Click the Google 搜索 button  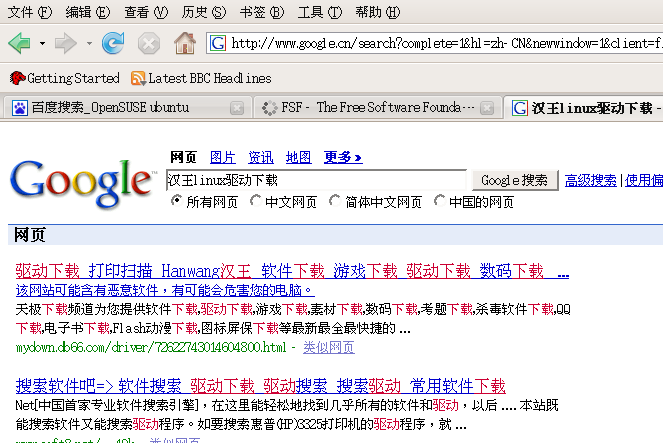tap(515, 180)
